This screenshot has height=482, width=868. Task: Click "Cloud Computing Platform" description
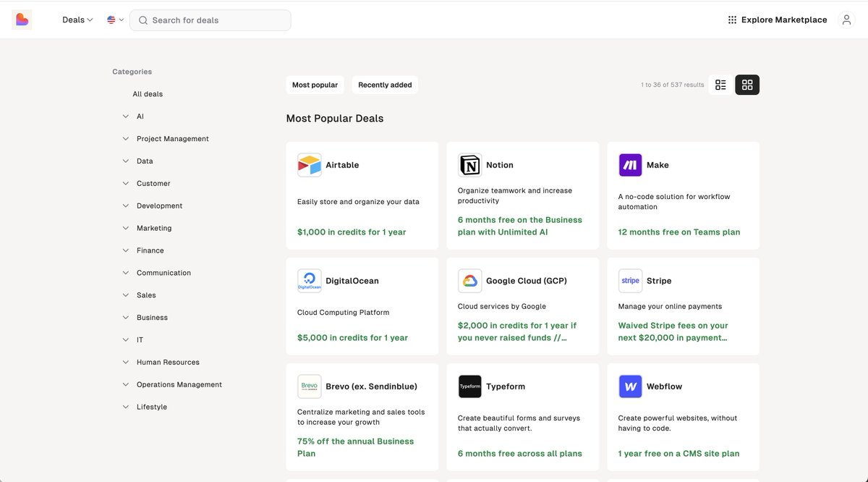pos(344,313)
